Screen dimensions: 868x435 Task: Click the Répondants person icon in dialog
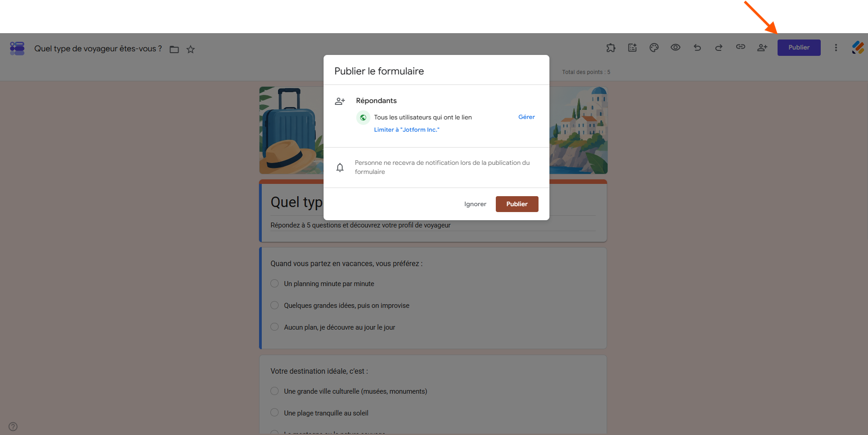pyautogui.click(x=340, y=101)
